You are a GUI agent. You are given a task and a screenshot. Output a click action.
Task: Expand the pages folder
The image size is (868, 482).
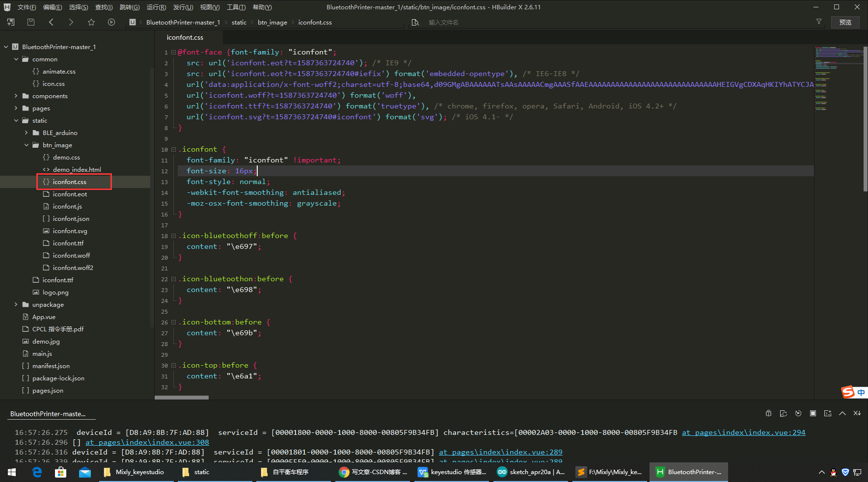(x=16, y=108)
